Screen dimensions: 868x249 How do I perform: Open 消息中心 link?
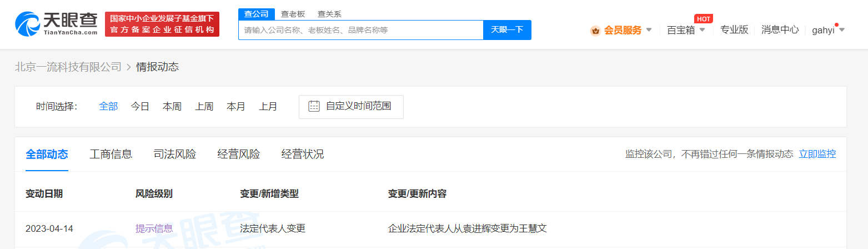(x=780, y=30)
